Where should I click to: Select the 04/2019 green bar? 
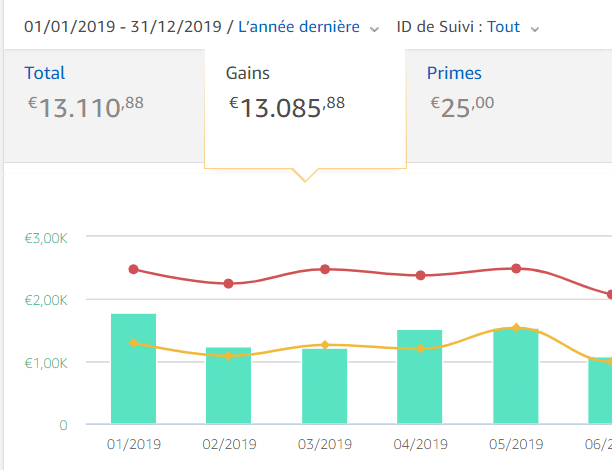(x=420, y=377)
